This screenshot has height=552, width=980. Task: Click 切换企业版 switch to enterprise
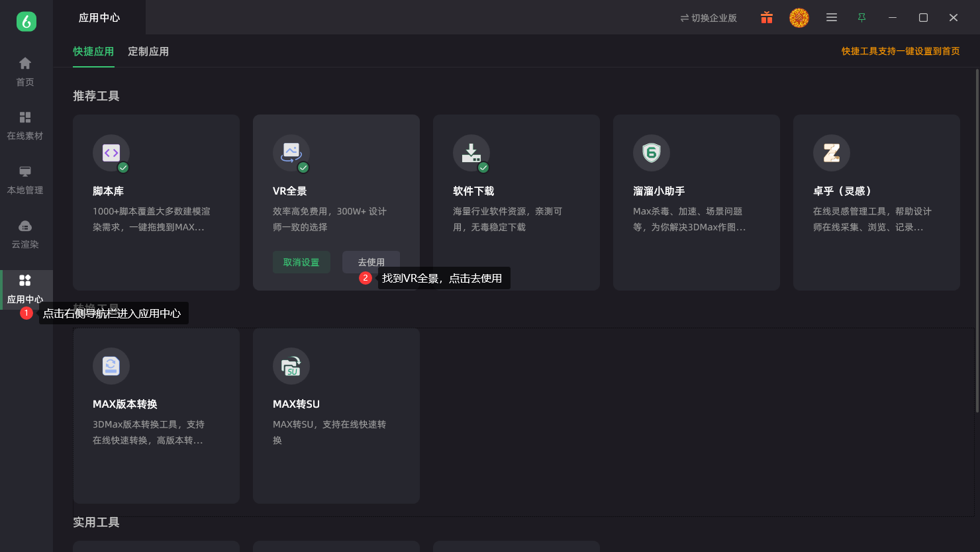(x=709, y=18)
